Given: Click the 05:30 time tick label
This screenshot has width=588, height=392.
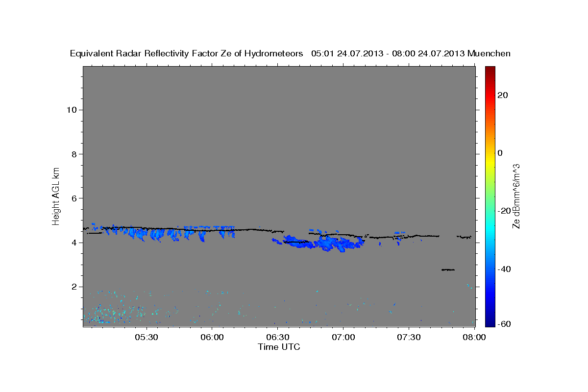Looking at the screenshot, I should click(x=147, y=338).
